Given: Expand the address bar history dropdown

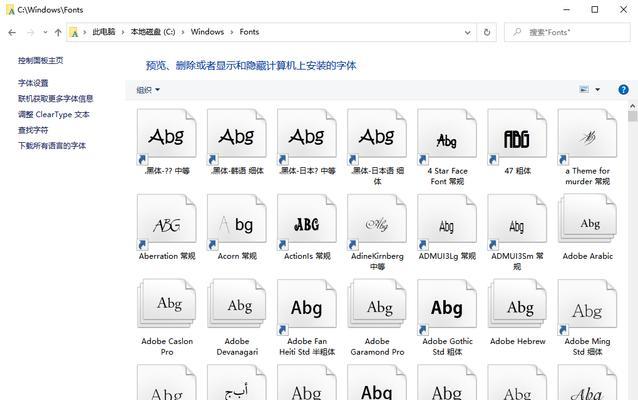Looking at the screenshot, I should point(468,32).
